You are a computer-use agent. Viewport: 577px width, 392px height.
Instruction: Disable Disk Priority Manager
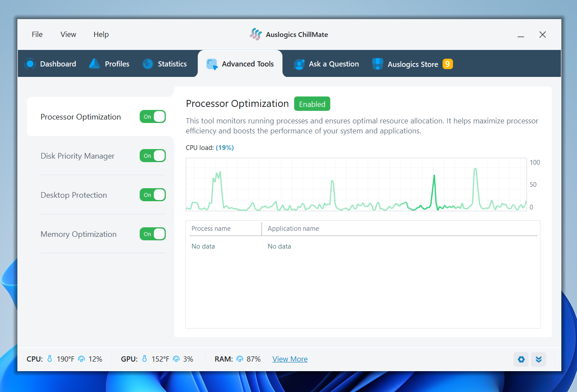152,156
